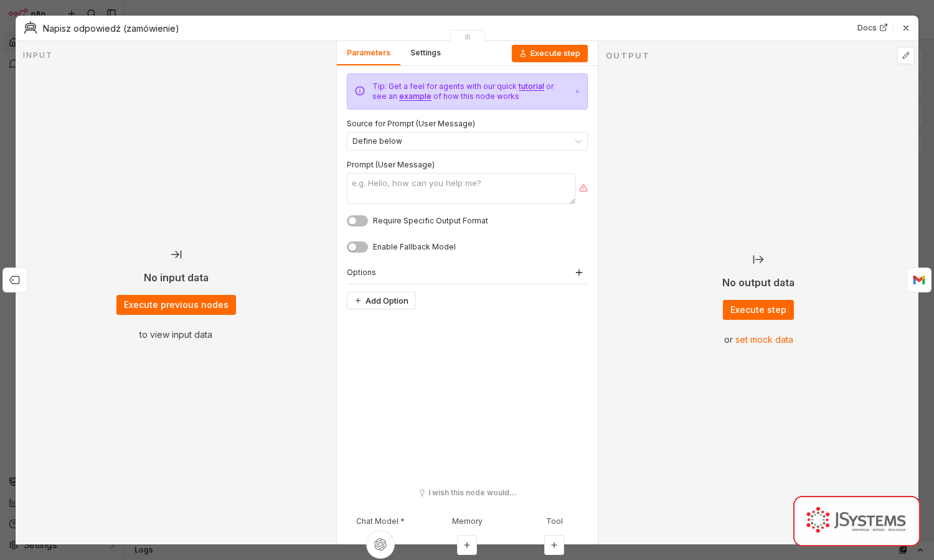Enable Require Specific Output Format toggle
The height and width of the screenshot is (560, 934).
pos(357,221)
